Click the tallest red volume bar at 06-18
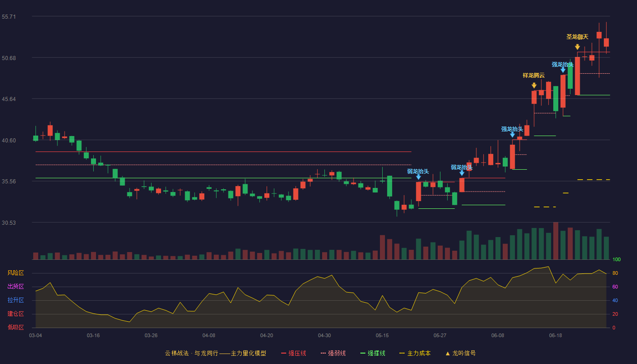Image resolution: width=637 pixels, height=364 pixels. [556, 241]
